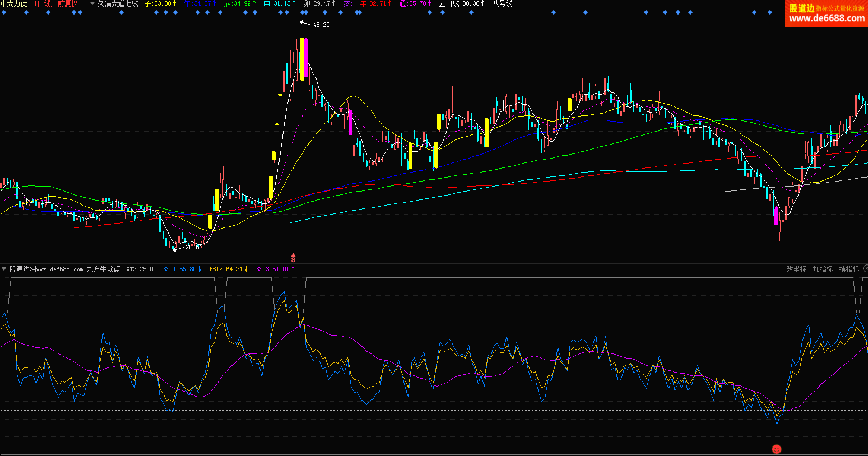Image resolution: width=868 pixels, height=456 pixels.
Task: Click the red S signal marker
Action: click(x=293, y=258)
